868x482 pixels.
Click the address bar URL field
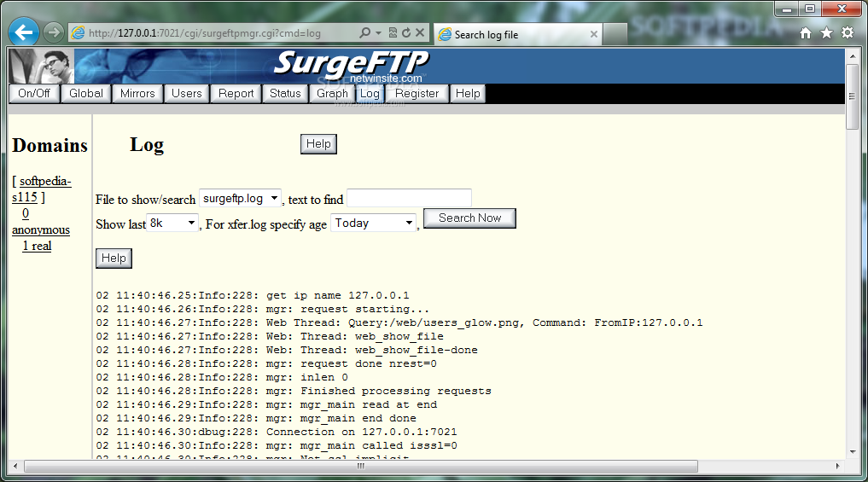coord(221,33)
